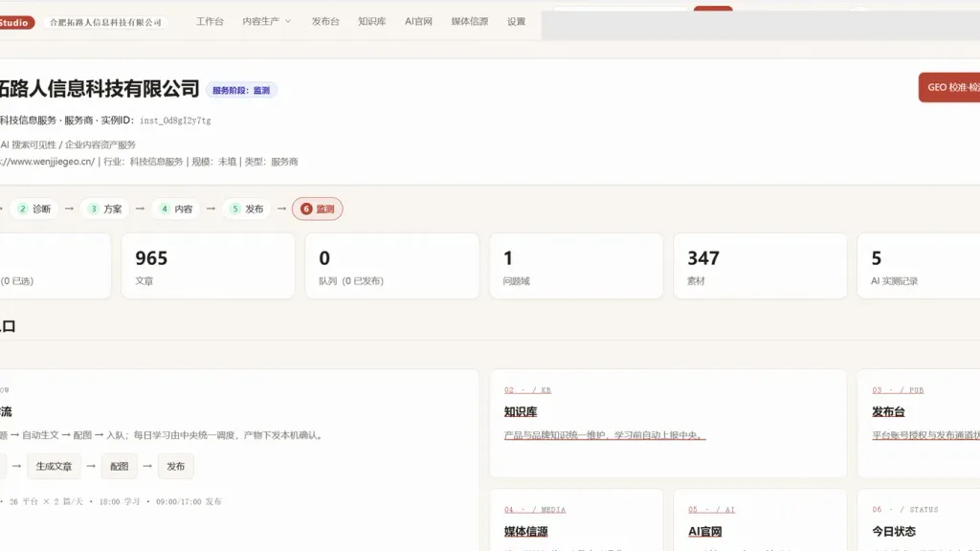Click the company name 合肥拓路人信息科技有限公司 in header
The image size is (980, 551).
(x=105, y=23)
